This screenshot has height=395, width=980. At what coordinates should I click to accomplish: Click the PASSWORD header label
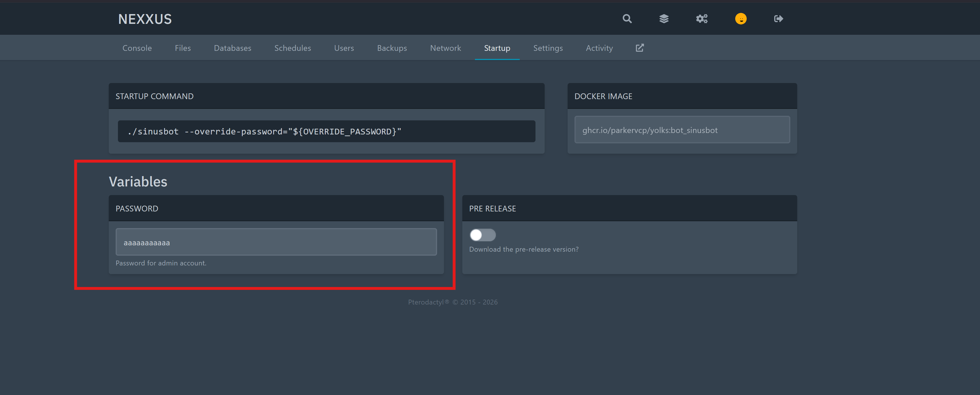(137, 209)
